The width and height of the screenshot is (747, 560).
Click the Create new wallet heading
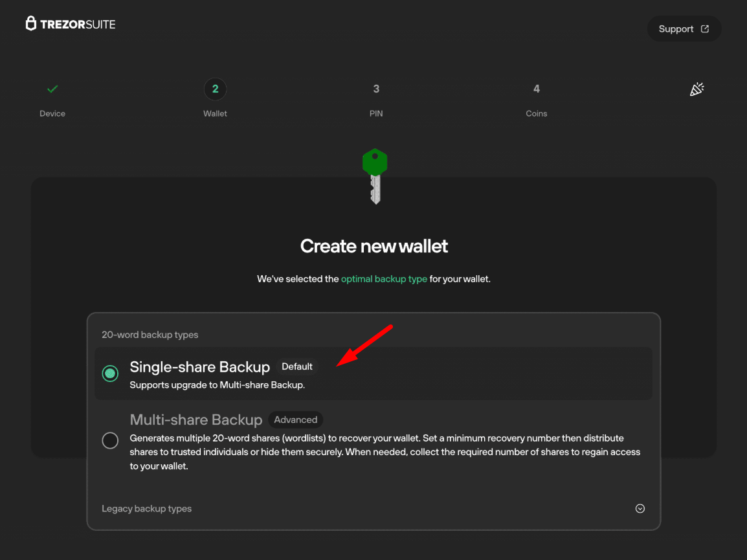tap(374, 246)
